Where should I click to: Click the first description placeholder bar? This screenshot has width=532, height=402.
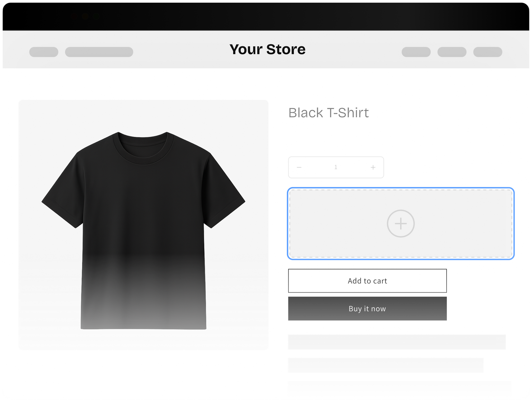click(397, 342)
